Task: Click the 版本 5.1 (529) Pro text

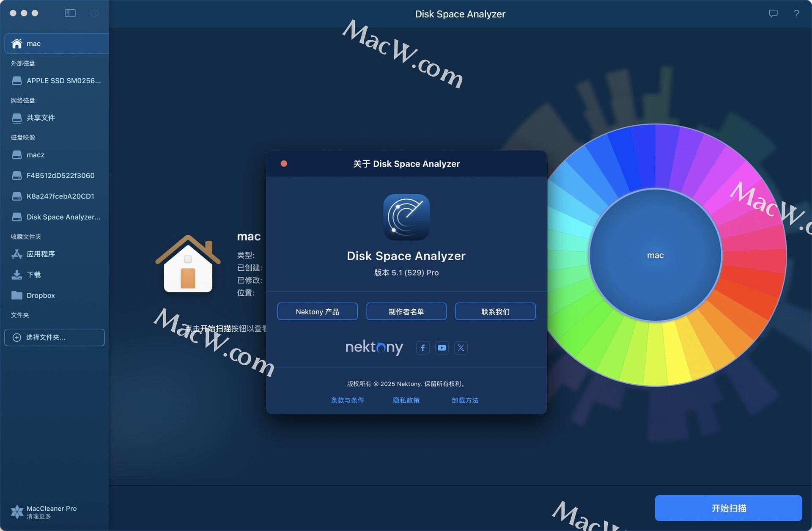Action: [406, 273]
